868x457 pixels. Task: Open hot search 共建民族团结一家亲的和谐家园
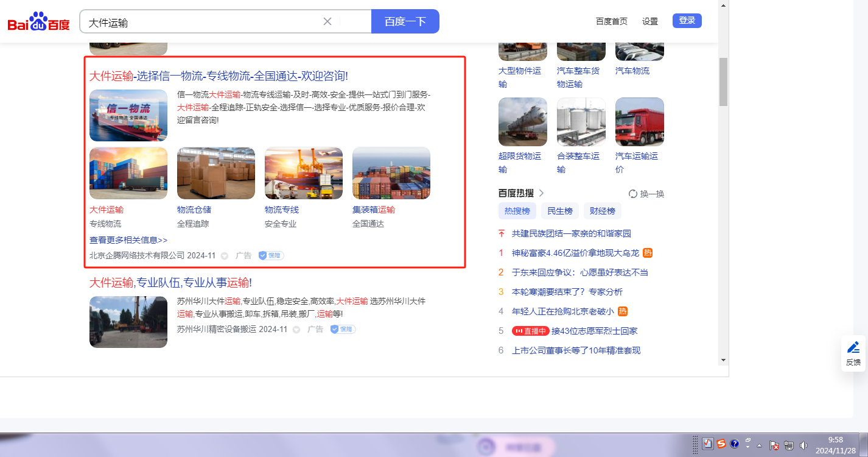pyautogui.click(x=572, y=233)
